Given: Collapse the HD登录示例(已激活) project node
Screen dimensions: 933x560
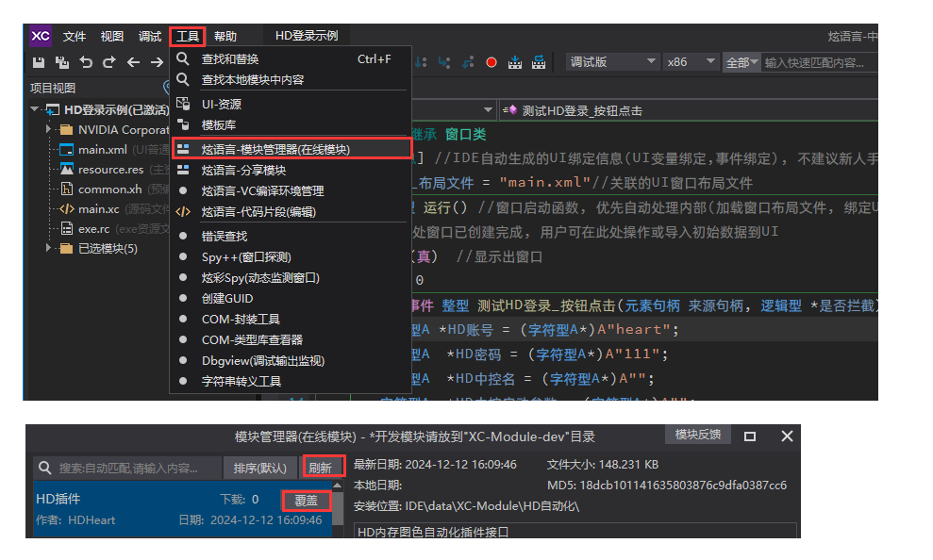Looking at the screenshot, I should click(x=35, y=109).
